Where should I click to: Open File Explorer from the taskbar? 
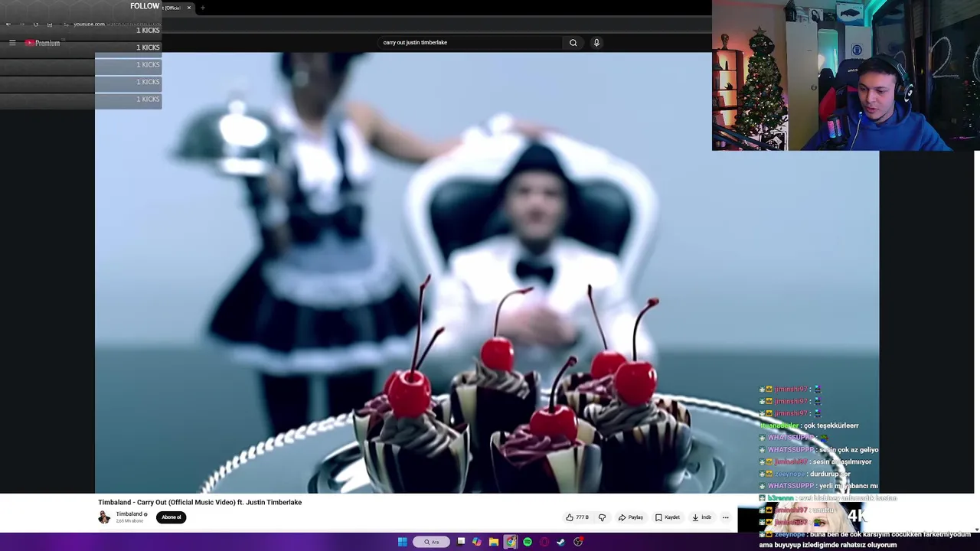click(x=494, y=542)
